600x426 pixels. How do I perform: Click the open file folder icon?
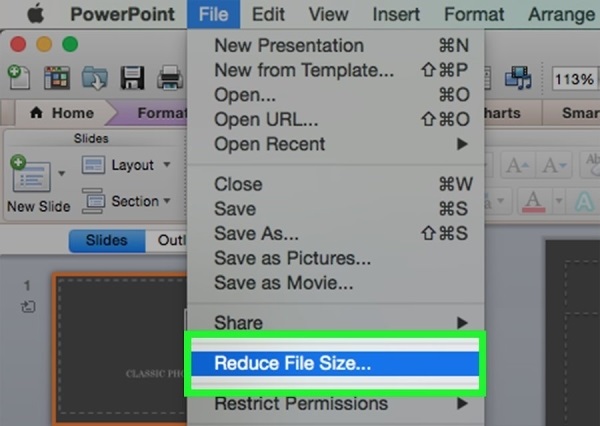(x=96, y=77)
